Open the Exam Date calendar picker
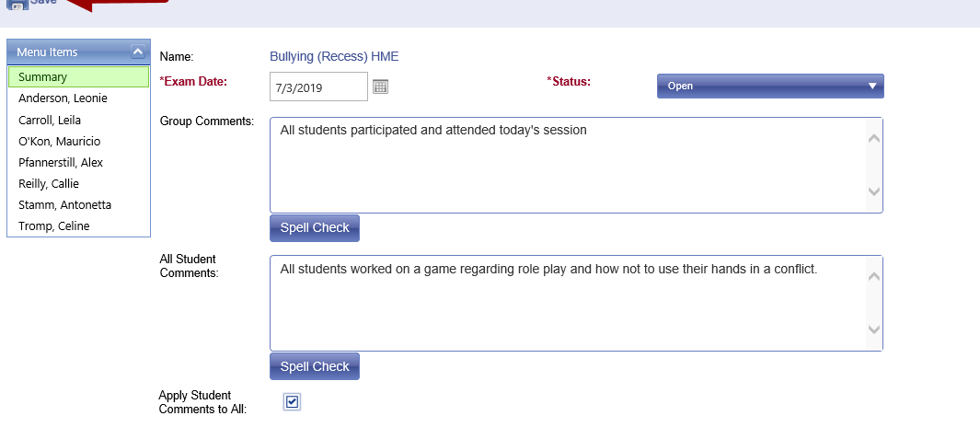Screen dimensions: 980x439 (381, 86)
